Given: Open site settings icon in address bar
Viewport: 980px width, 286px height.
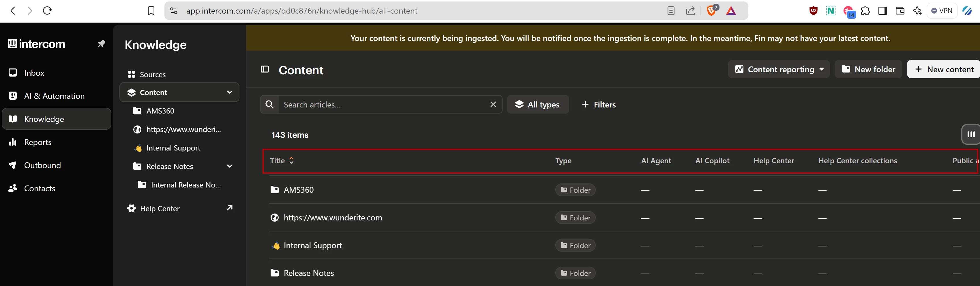Looking at the screenshot, I should (x=173, y=11).
